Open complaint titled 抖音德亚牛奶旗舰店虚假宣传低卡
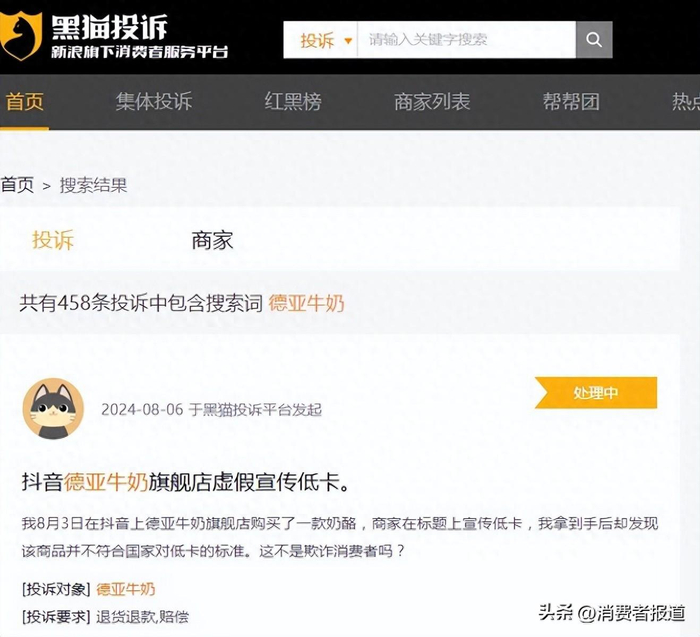 [186, 482]
